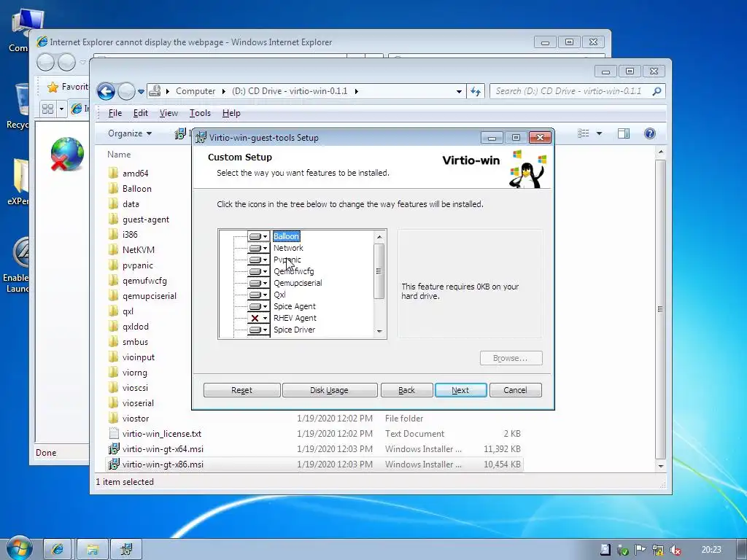The width and height of the screenshot is (747, 560).
Task: Open Disk Usage dialog
Action: click(x=329, y=390)
